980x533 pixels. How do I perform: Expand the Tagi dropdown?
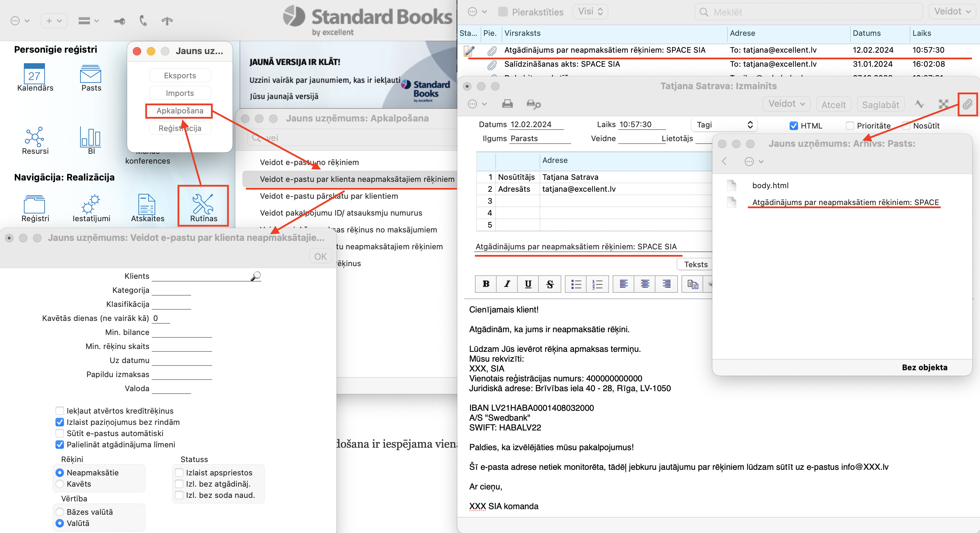[x=724, y=125]
